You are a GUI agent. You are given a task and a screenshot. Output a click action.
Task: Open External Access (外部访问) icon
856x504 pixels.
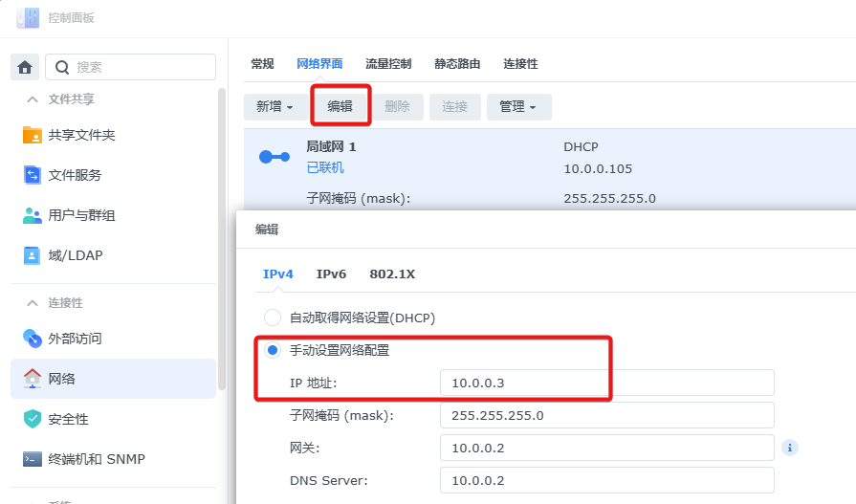point(33,339)
